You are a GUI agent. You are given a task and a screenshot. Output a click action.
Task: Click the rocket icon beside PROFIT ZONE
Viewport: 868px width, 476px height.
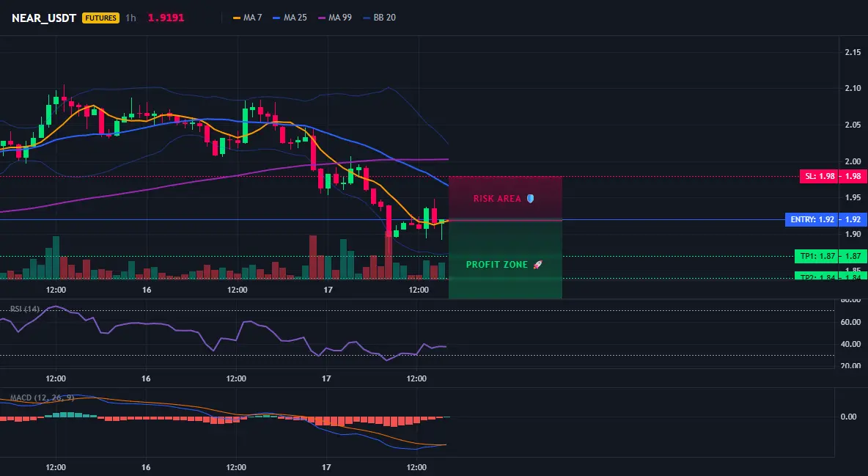(537, 264)
